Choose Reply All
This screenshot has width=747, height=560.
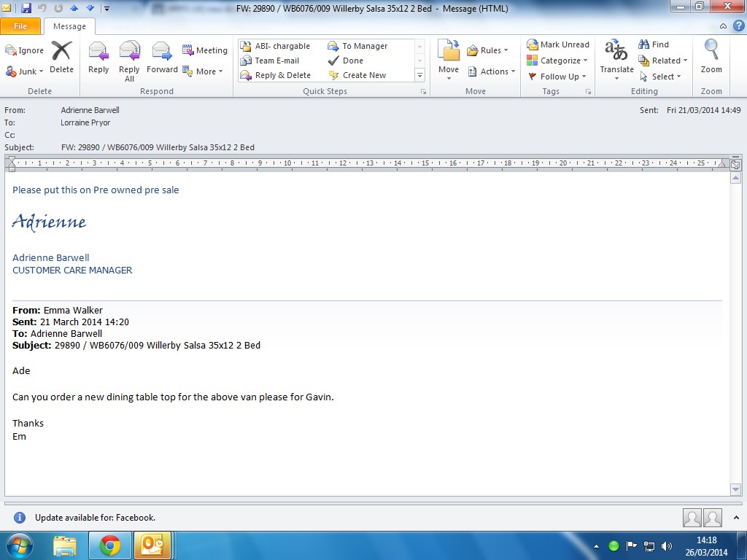[129, 61]
